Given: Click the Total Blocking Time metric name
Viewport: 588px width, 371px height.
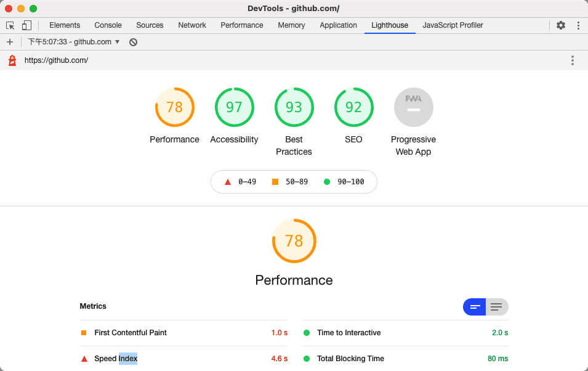Looking at the screenshot, I should click(x=350, y=359).
